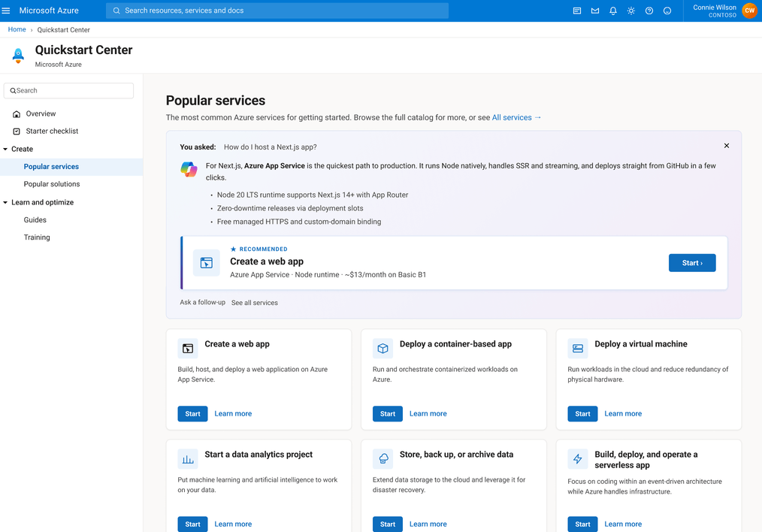Click the Copilot logo in the answer panel
The width and height of the screenshot is (762, 532).
pyautogui.click(x=189, y=169)
